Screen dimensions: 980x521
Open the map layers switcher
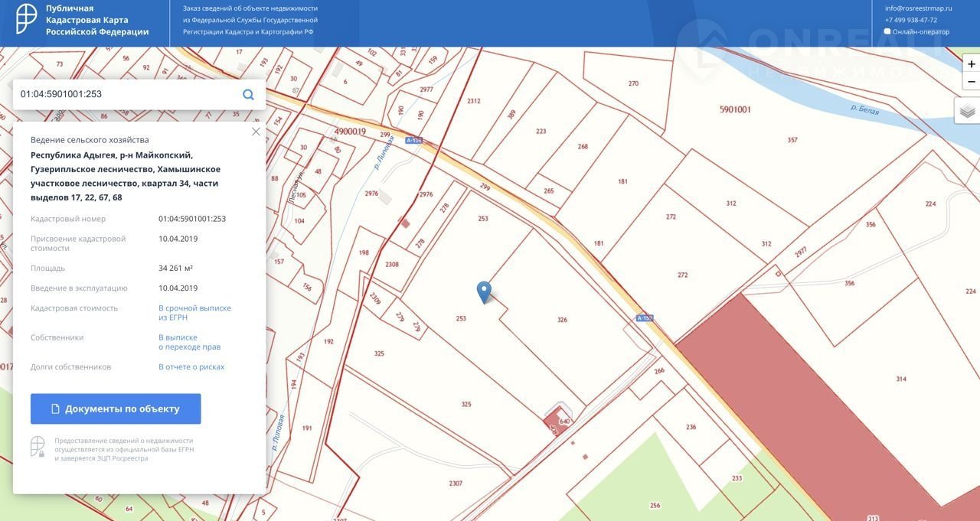pyautogui.click(x=967, y=111)
